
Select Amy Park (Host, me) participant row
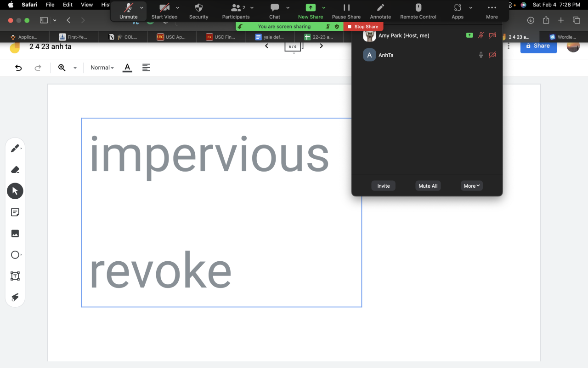click(427, 35)
